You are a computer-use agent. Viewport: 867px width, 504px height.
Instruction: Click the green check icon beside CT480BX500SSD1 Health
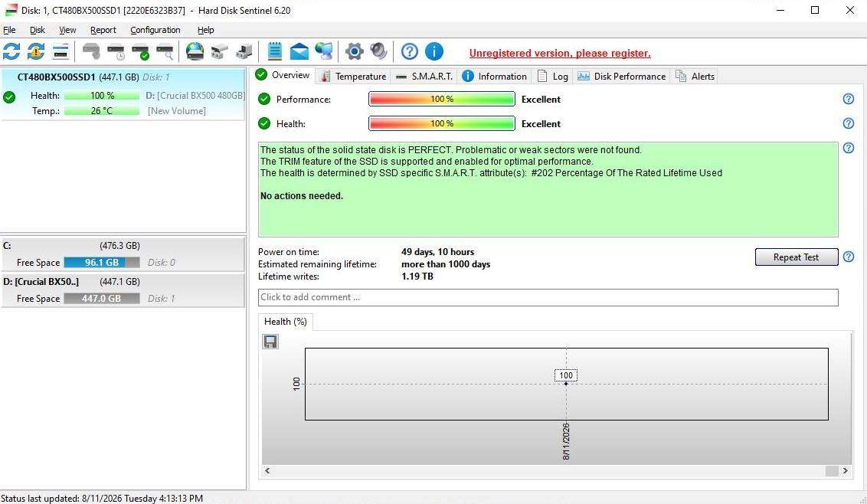click(9, 98)
